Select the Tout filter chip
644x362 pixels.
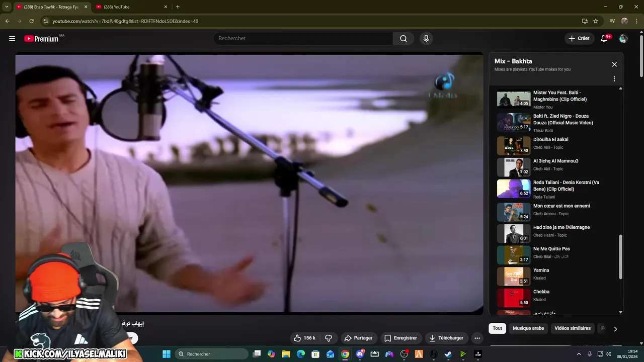497,328
